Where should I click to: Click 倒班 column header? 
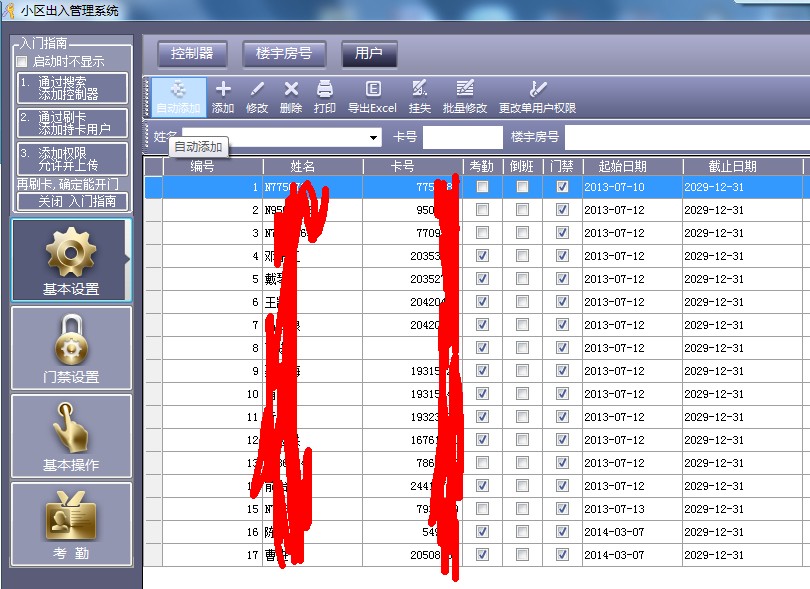pos(522,166)
